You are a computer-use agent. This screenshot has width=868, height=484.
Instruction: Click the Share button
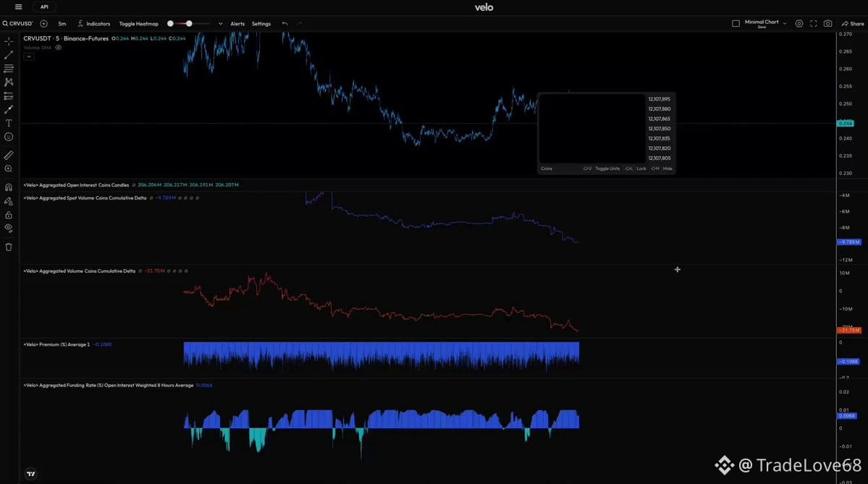pyautogui.click(x=853, y=24)
